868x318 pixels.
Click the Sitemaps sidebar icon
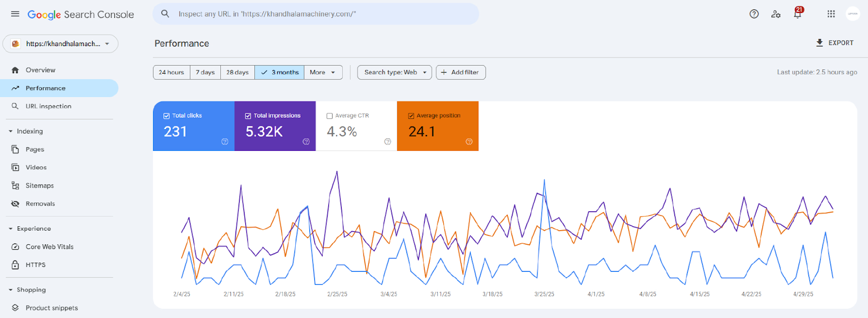coord(15,186)
